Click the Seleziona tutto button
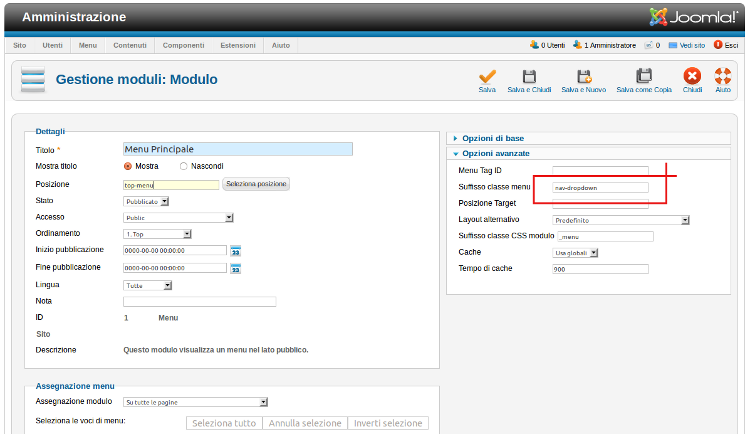This screenshot has height=434, width=750. point(224,423)
